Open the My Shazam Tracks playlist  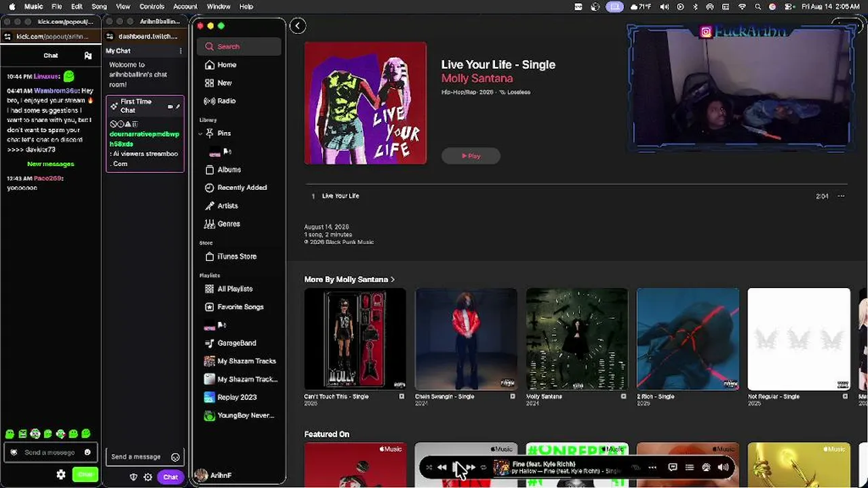[246, 361]
